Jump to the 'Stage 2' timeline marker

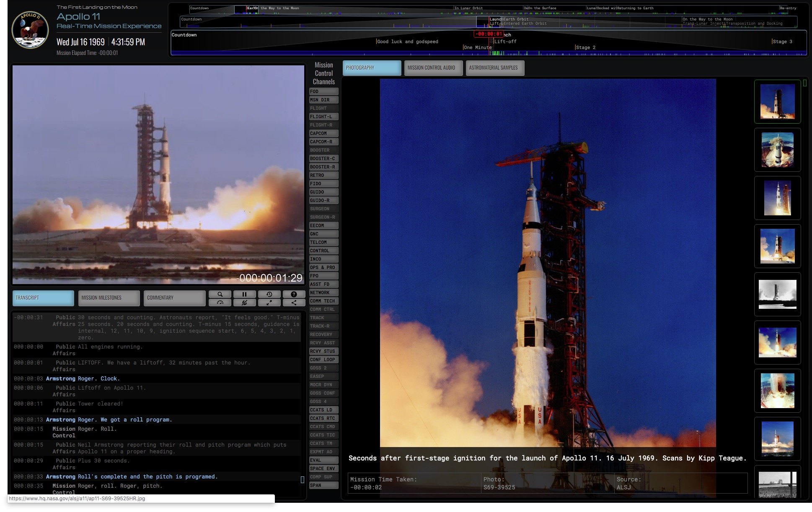(x=585, y=47)
